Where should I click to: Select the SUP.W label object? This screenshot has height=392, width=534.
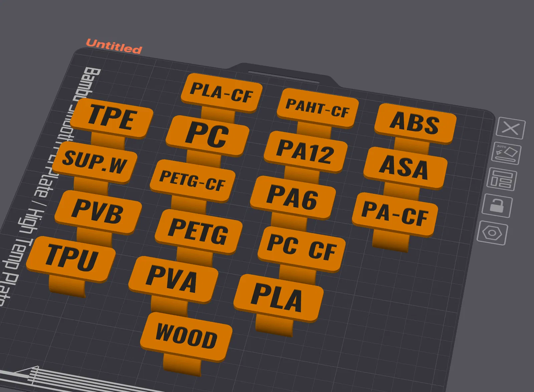click(x=95, y=162)
